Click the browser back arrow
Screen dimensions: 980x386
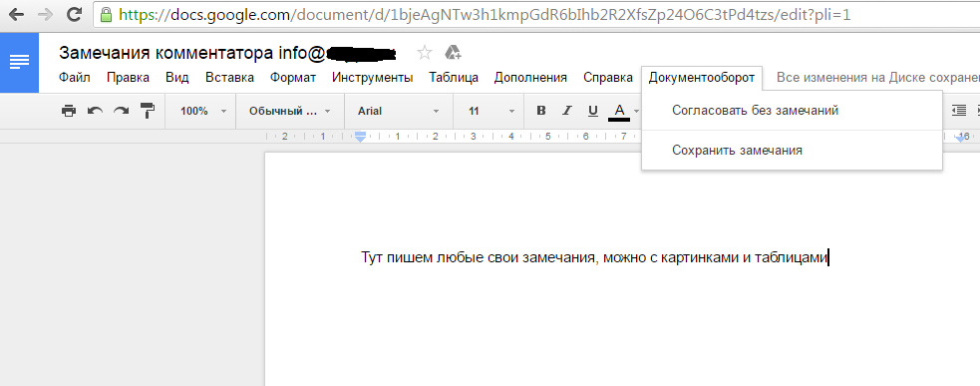16,14
